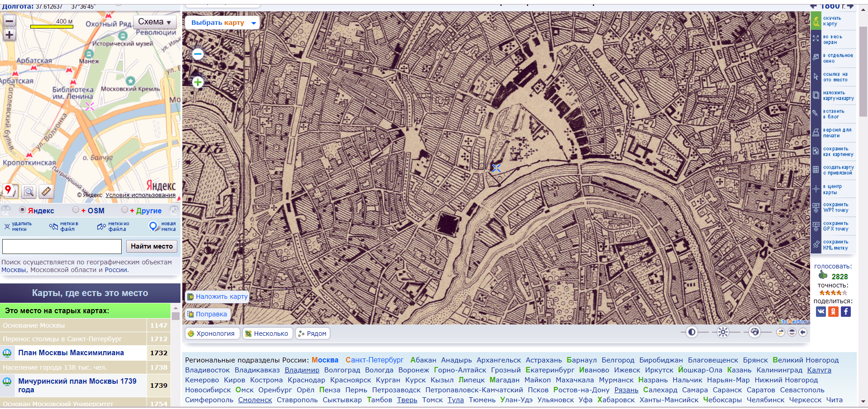
Task: Click the left arrow icon under map
Action: [803, 332]
